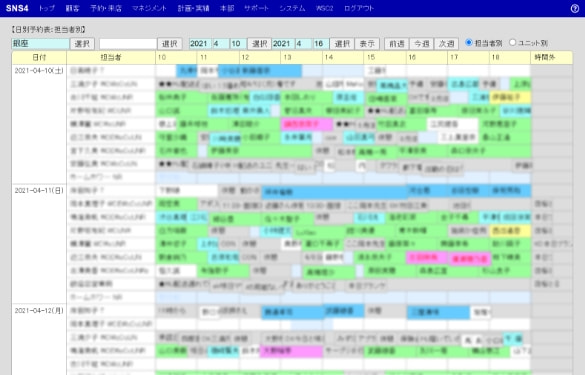The width and height of the screenshot is (585, 375).
Task: Click 選択 button after start date 2021 4 10
Action: click(x=259, y=44)
